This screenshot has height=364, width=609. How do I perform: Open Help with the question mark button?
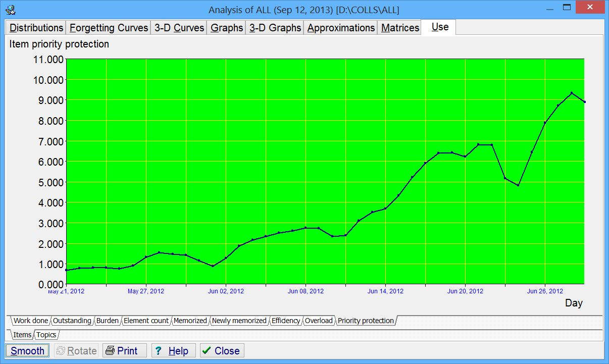(173, 351)
